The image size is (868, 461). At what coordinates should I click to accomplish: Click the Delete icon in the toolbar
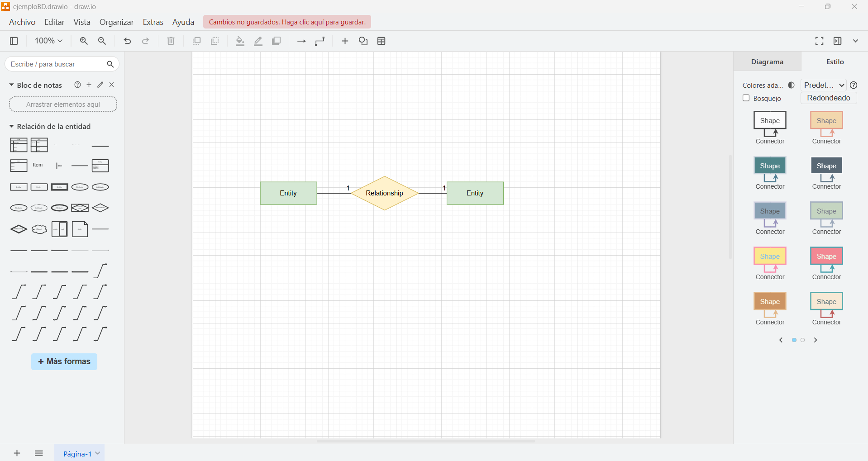tap(170, 41)
